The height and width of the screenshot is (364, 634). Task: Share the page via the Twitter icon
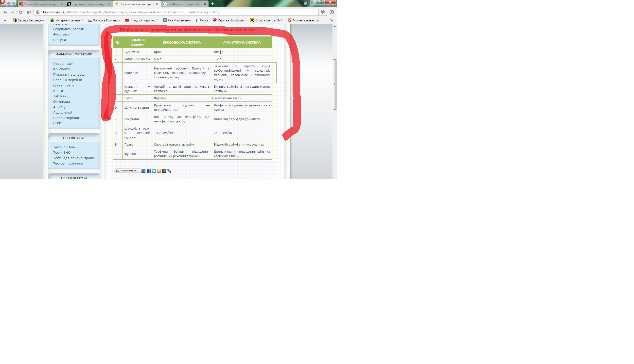[x=154, y=171]
